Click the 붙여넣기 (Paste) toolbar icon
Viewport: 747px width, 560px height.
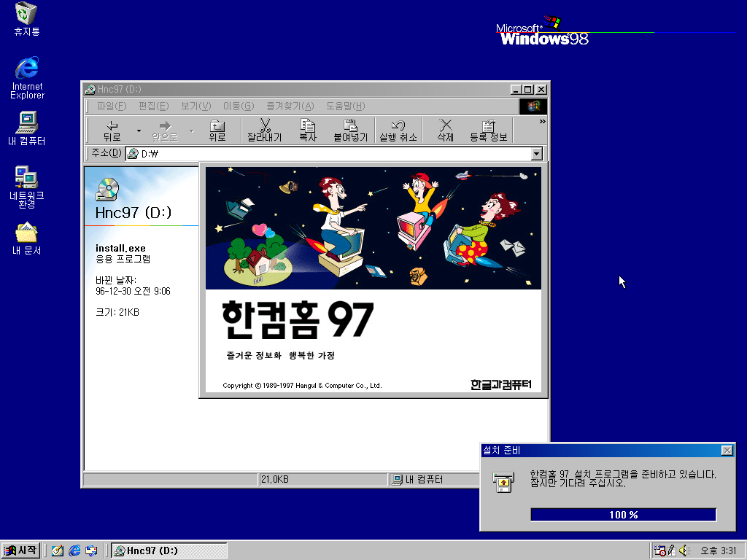351,125
